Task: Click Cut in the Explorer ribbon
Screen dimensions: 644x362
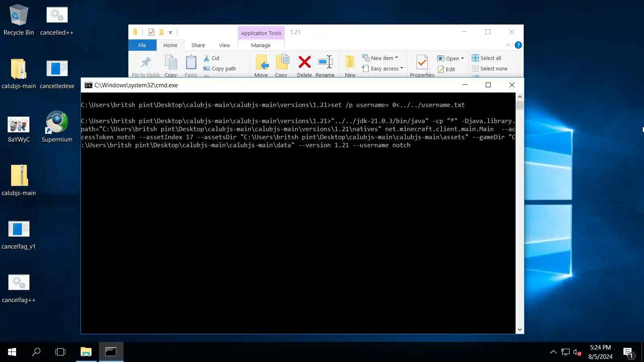Action: coord(212,58)
